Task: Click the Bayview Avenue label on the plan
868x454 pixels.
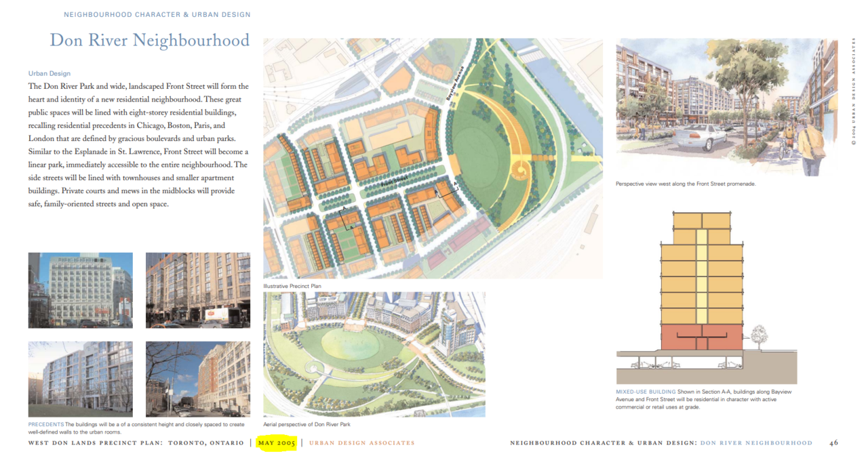Action: [456, 83]
